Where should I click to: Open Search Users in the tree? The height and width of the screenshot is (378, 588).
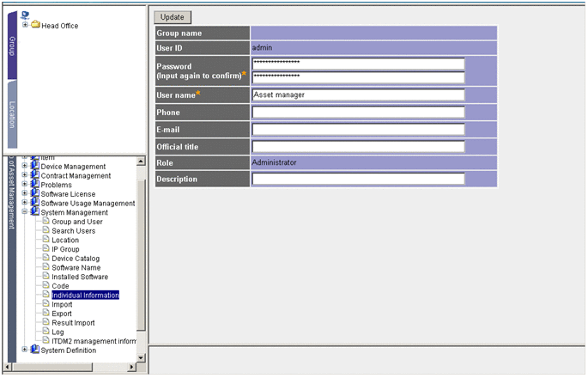pyautogui.click(x=73, y=231)
